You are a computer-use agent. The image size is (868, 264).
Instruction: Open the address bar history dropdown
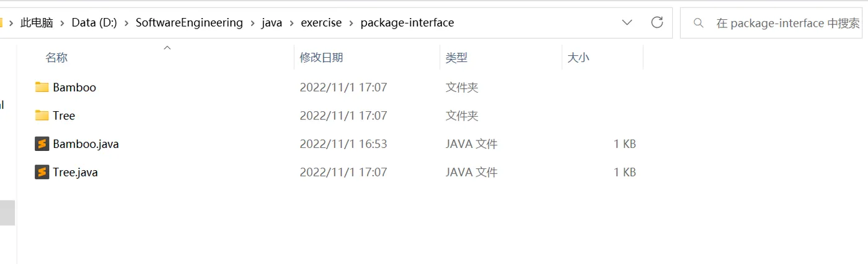[x=627, y=22]
